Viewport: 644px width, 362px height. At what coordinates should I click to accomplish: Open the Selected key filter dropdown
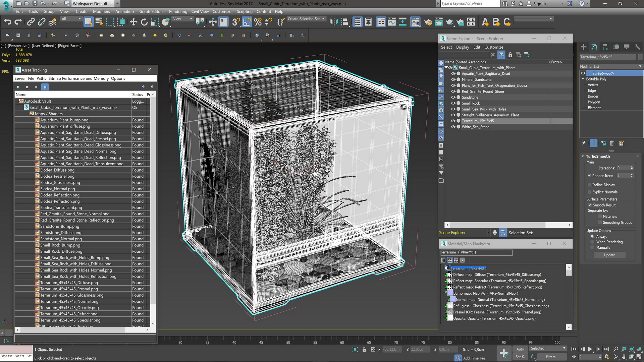click(x=547, y=349)
